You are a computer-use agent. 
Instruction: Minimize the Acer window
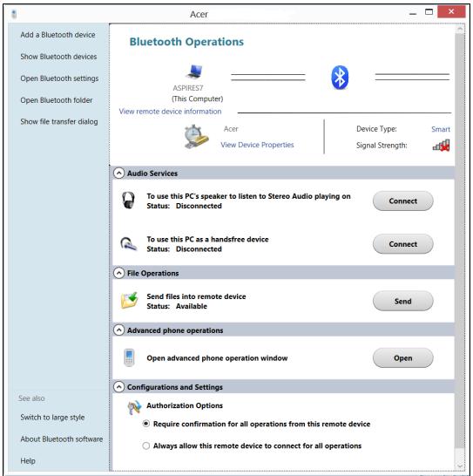pos(413,13)
